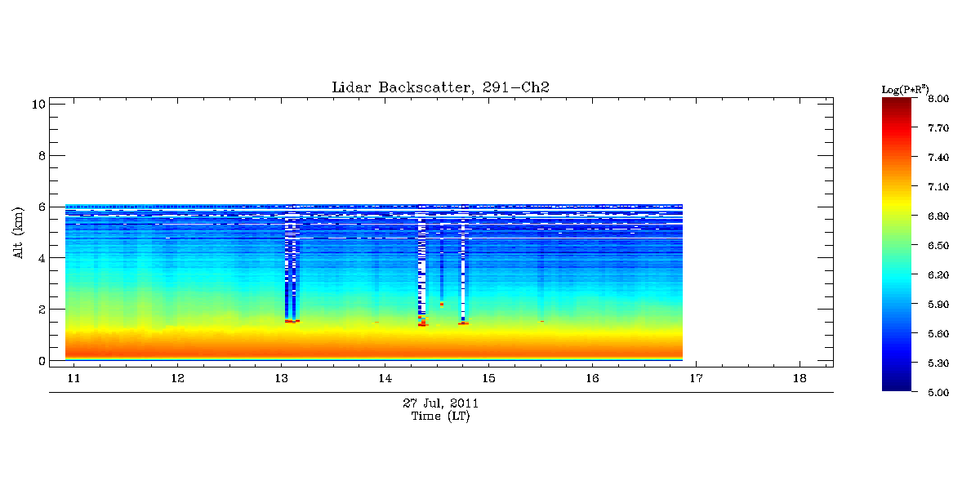Viewport: 980px width, 490px height.
Task: Click the y-axis tick label 4
Action: pyautogui.click(x=40, y=258)
